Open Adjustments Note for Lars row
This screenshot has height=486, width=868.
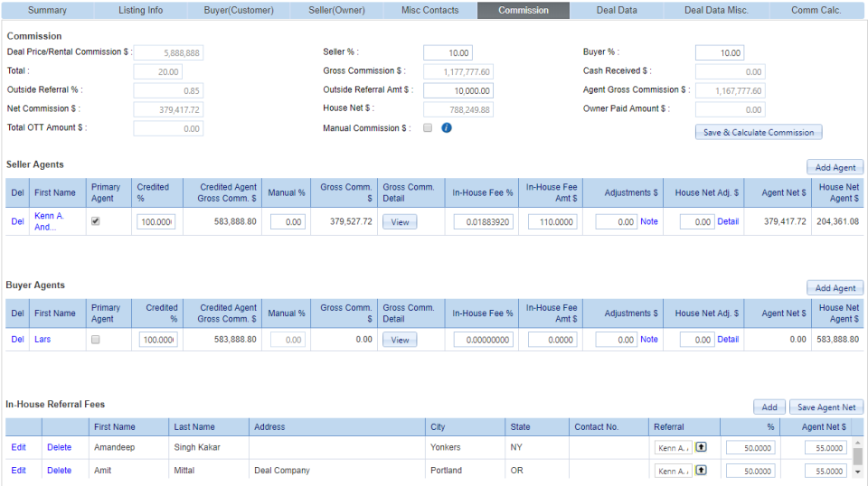[649, 340]
